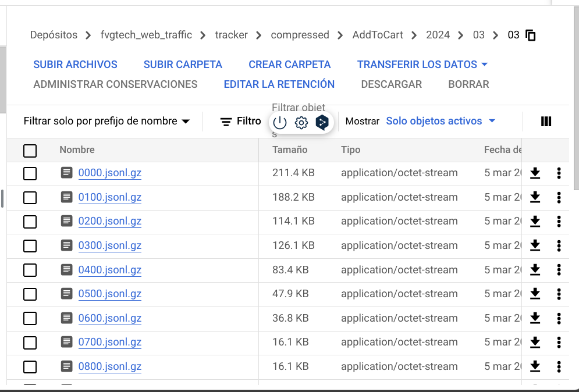Go to Depósitos in the breadcrumb
579x392 pixels.
click(x=54, y=35)
